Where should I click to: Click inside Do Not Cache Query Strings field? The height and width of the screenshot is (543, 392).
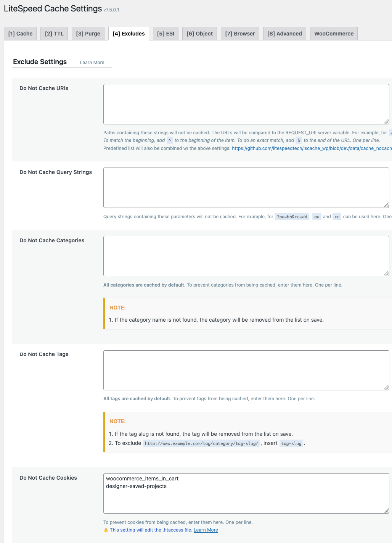tap(246, 187)
